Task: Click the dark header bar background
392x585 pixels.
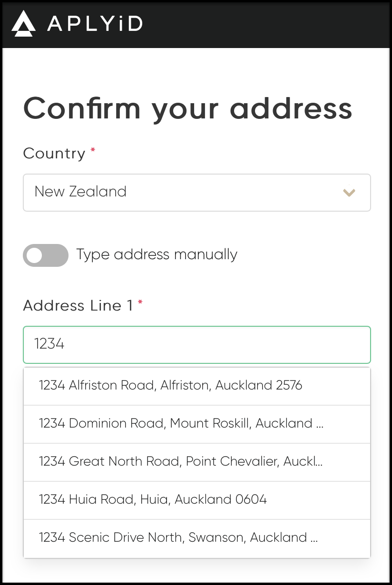Action: [x=266, y=24]
